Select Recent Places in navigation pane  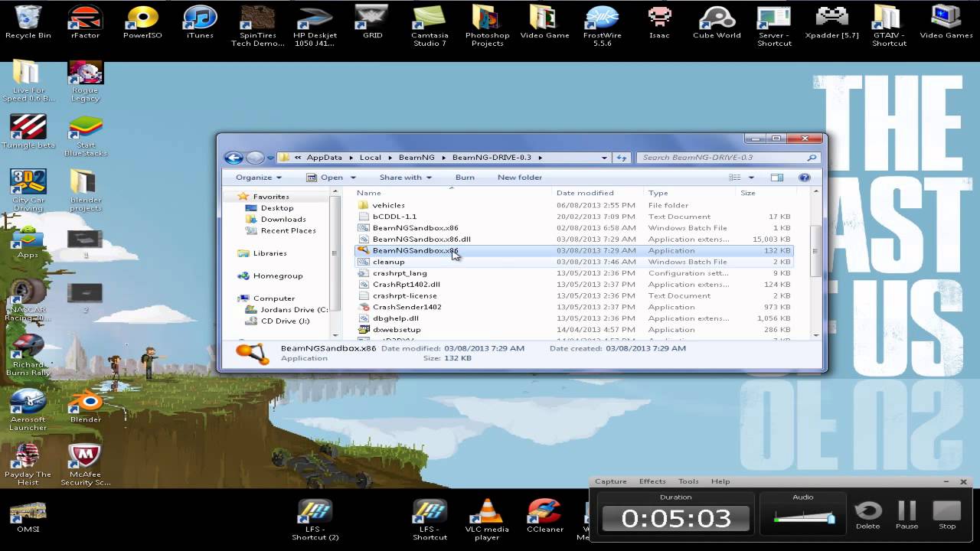click(x=288, y=230)
